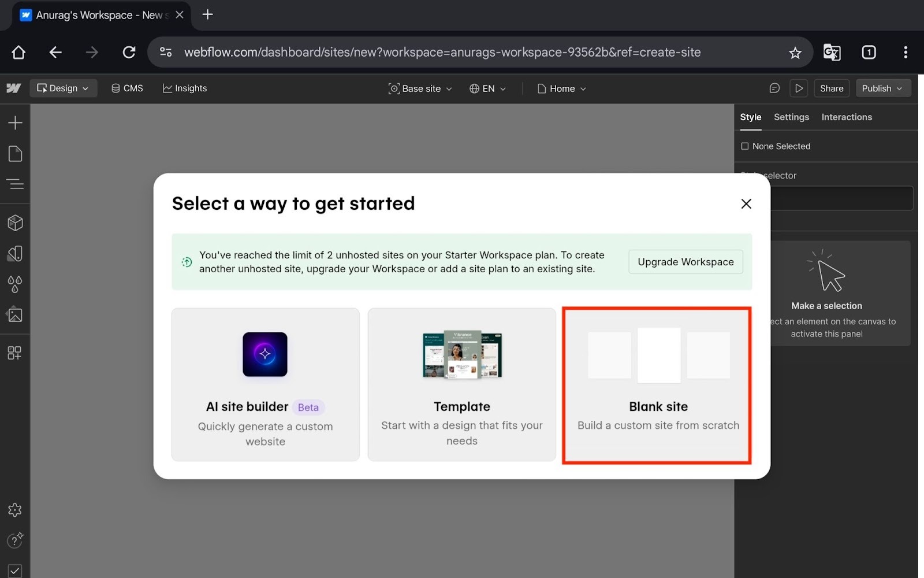Open the Publish dropdown

click(x=883, y=88)
